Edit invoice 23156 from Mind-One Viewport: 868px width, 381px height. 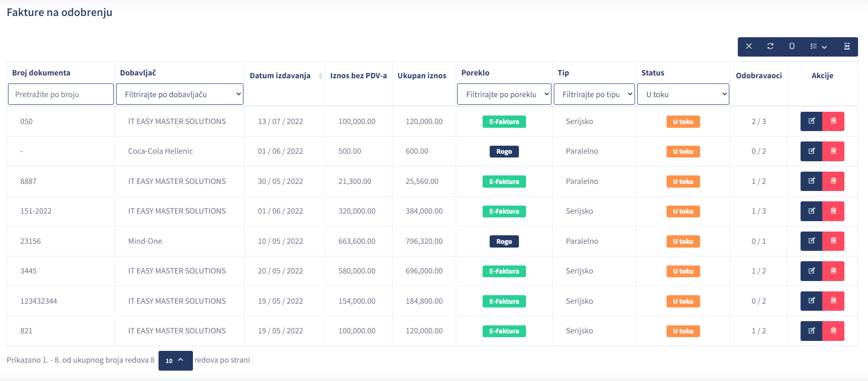click(811, 241)
